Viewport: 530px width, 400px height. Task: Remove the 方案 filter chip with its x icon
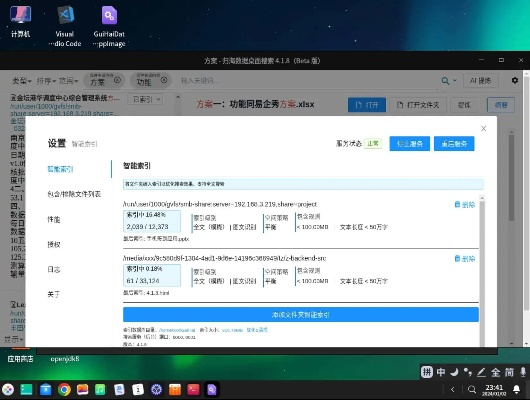pos(117,80)
